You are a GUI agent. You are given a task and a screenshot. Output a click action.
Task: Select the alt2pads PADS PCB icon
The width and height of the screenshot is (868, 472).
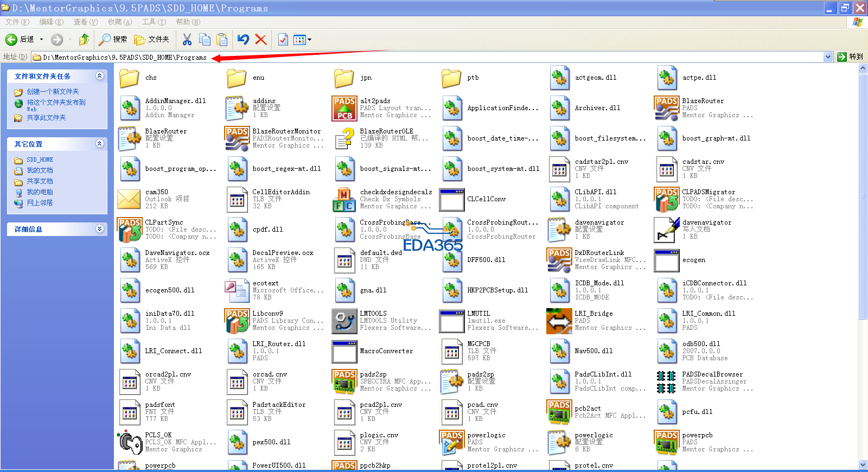coord(344,108)
